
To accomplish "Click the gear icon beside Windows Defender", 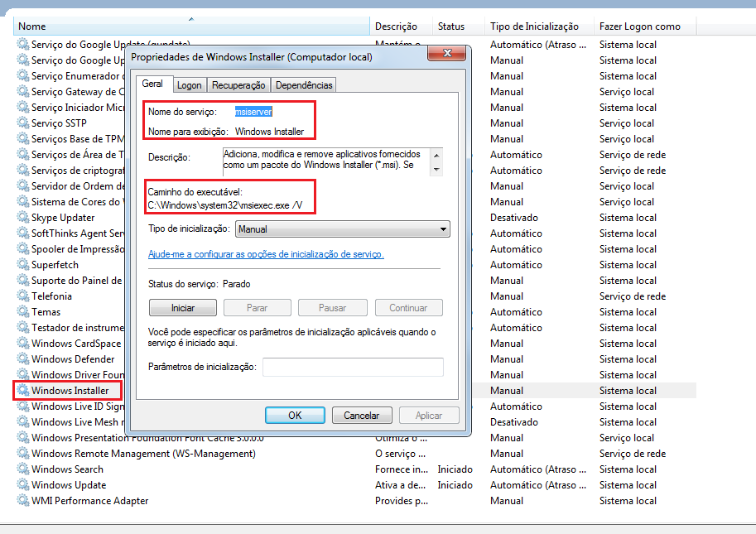I will pyautogui.click(x=22, y=359).
